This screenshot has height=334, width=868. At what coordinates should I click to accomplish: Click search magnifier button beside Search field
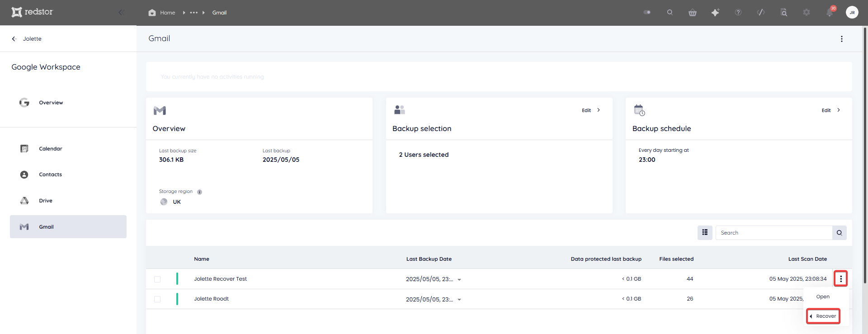tap(840, 233)
